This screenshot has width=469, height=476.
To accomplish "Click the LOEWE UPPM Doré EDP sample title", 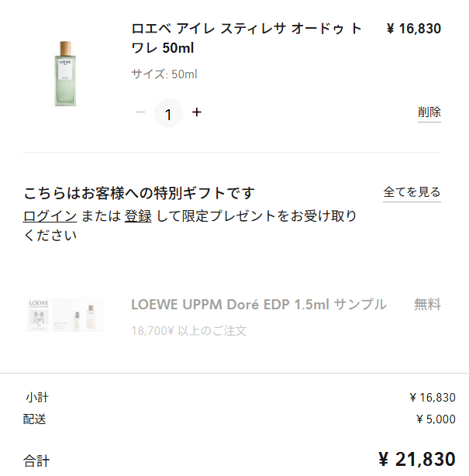I will point(259,304).
